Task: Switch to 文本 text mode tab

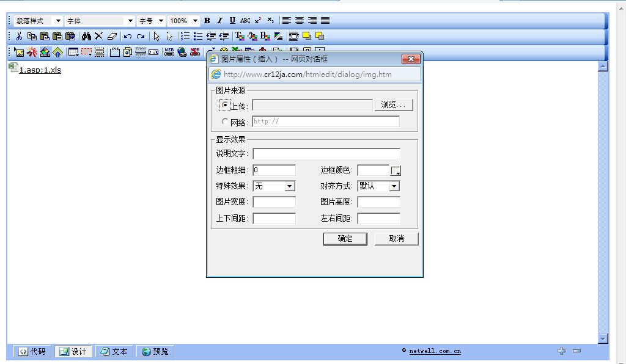Action: click(114, 351)
